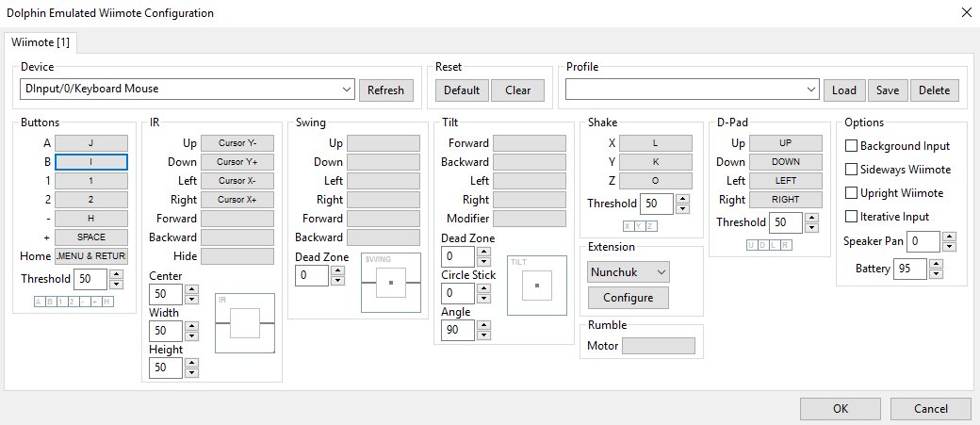The width and height of the screenshot is (980, 425).
Task: Decrease the IR Height value
Action: 192,372
